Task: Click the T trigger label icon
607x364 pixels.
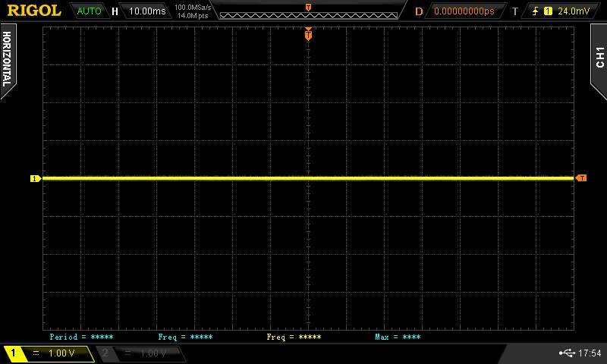Action: [x=515, y=11]
